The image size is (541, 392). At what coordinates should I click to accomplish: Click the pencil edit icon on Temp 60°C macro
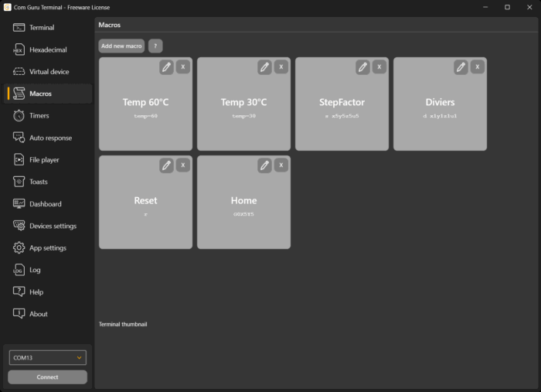click(167, 67)
